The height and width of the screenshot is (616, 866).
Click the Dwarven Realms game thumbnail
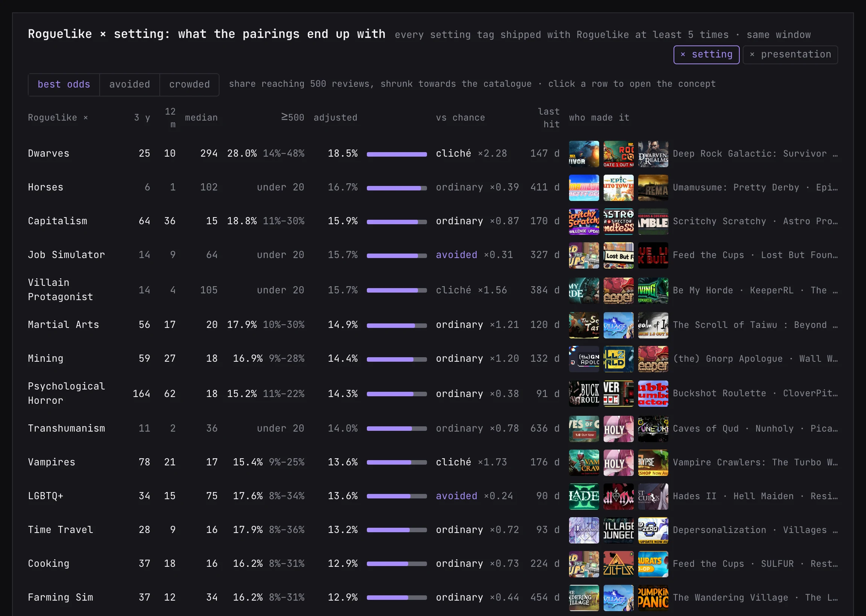click(x=653, y=154)
